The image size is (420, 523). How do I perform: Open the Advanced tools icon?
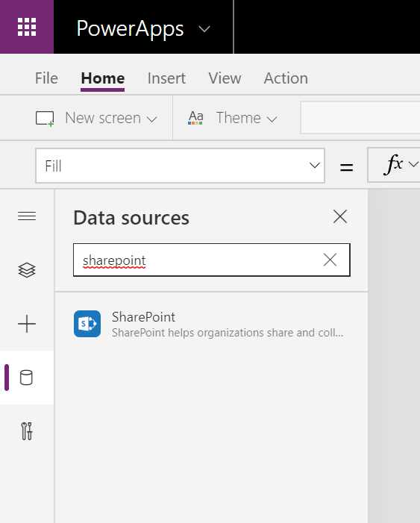click(27, 431)
